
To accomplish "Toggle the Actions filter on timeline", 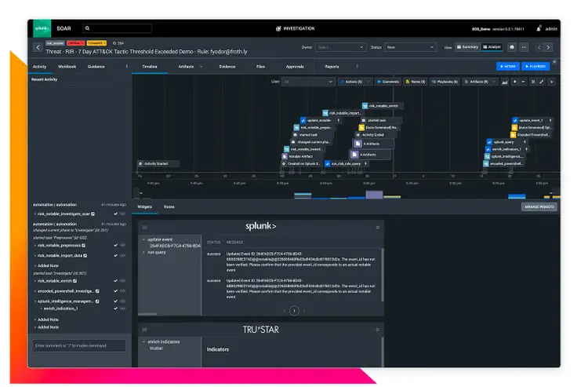I will pos(353,82).
